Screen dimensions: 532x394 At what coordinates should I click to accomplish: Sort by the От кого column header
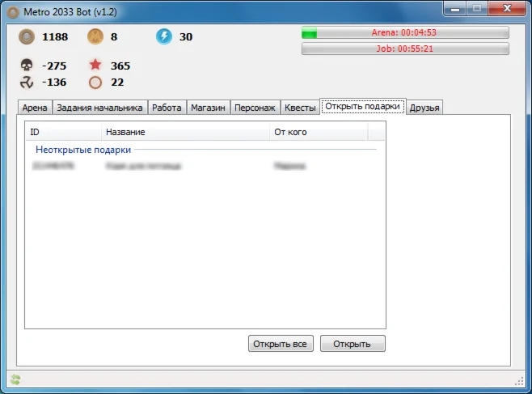coord(319,132)
